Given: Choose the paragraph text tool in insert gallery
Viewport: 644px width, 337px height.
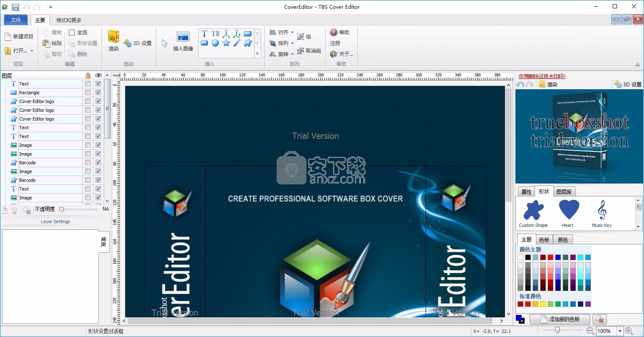Looking at the screenshot, I should [x=215, y=34].
